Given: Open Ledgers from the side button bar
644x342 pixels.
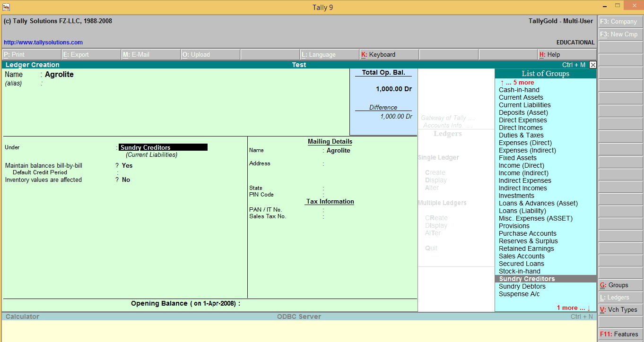Looking at the screenshot, I should [x=621, y=298].
